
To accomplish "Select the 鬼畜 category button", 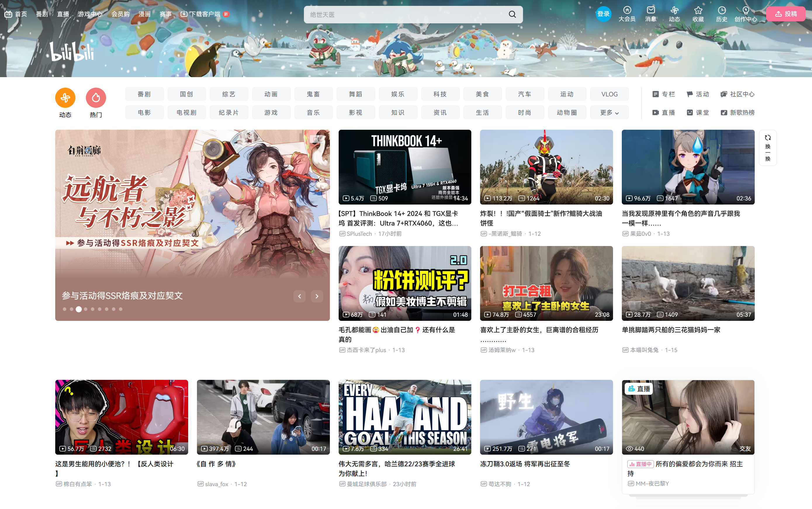I will coord(314,94).
